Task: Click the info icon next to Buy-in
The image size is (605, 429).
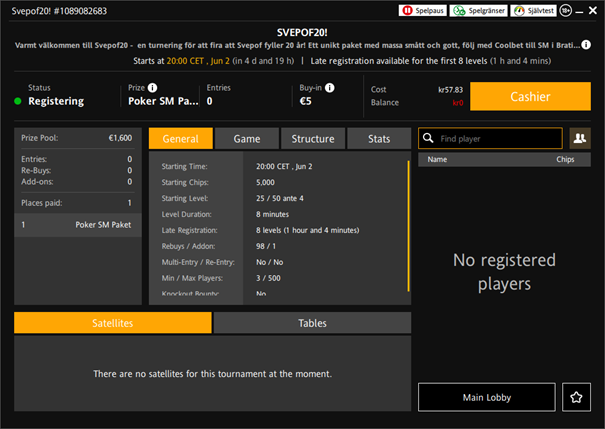Action: [330, 87]
